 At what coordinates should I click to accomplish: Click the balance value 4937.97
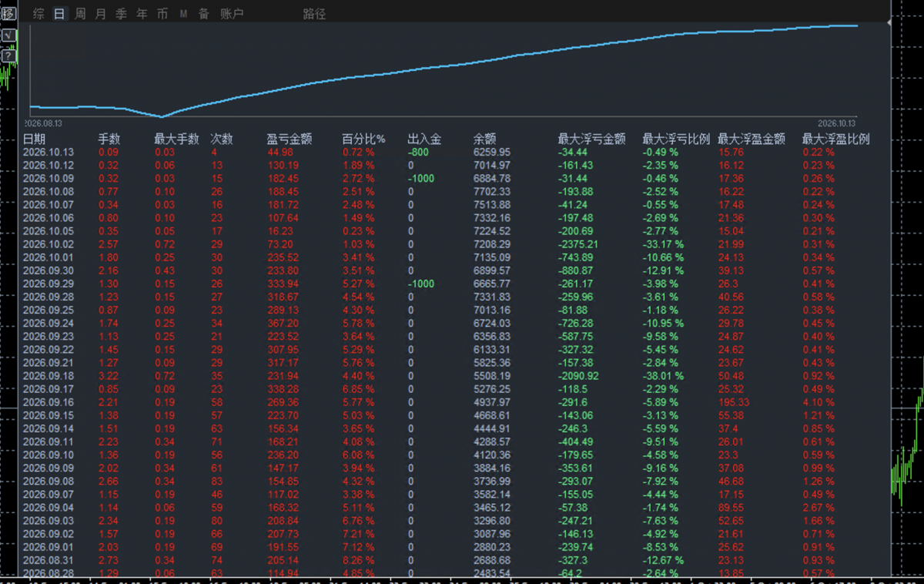point(492,402)
